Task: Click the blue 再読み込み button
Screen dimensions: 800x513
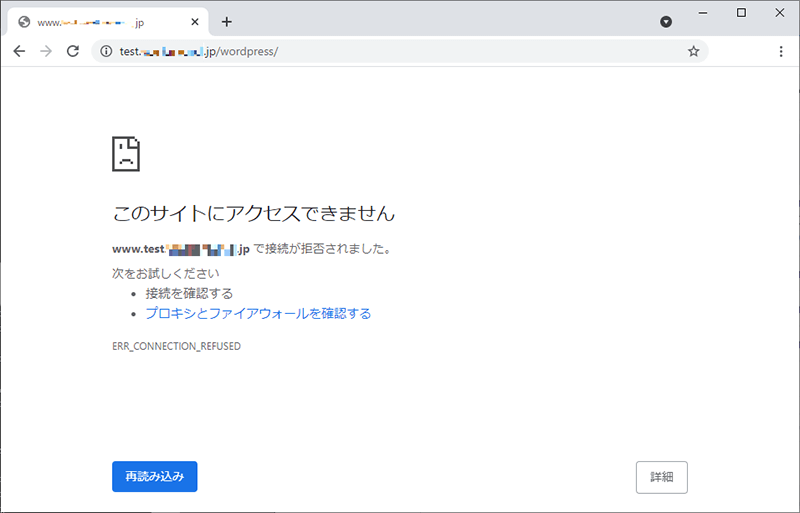Action: pyautogui.click(x=154, y=477)
